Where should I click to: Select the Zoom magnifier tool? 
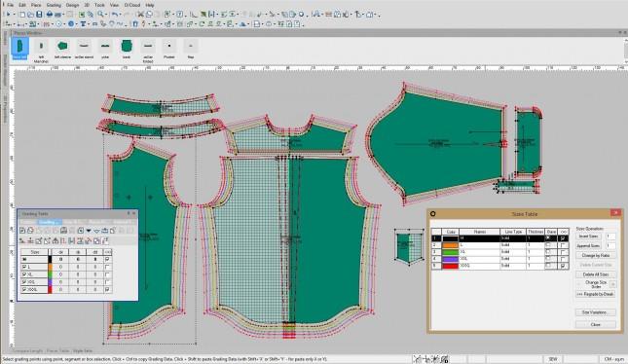point(101,15)
